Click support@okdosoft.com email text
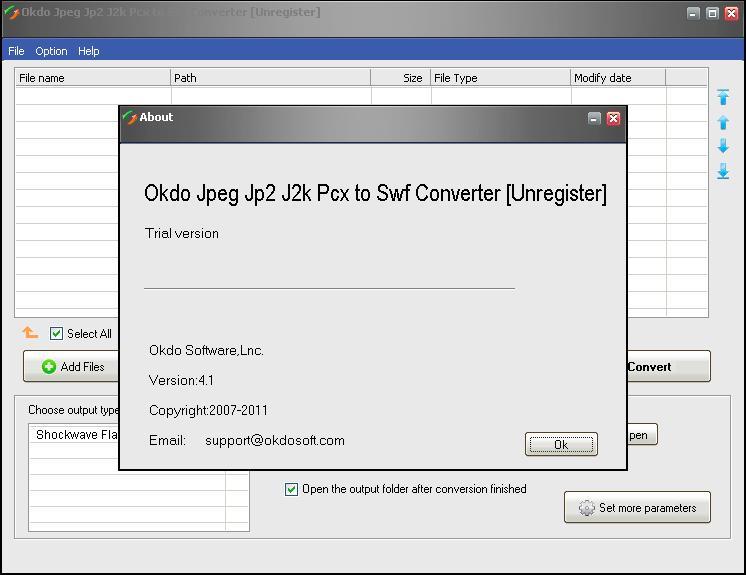Screen dimensions: 746x575 tap(275, 440)
